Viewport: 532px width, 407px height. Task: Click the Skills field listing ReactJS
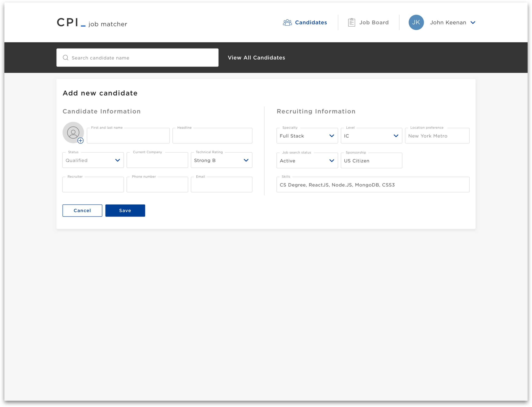coord(373,185)
